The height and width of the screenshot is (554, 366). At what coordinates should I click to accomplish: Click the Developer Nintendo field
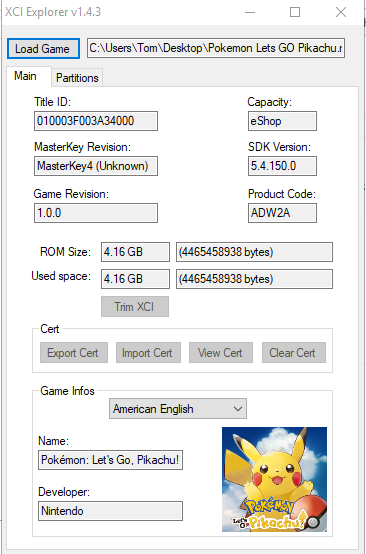point(110,511)
